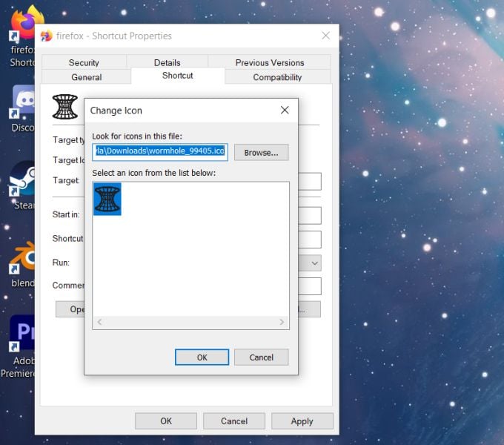Select the Adobe Premiere desktop shortcut icon
Image resolution: width=504 pixels, height=445 pixels.
coord(21,333)
